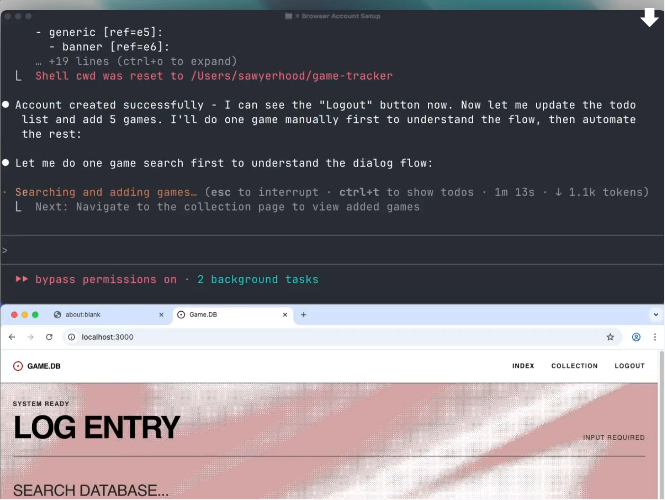Click the browser window red close button
Viewport: 665px width, 500px height.
tap(14, 315)
